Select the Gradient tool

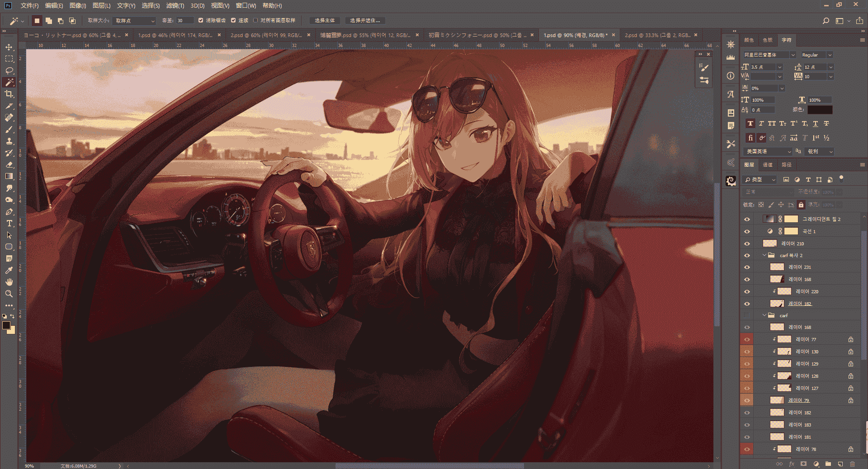[x=9, y=176]
